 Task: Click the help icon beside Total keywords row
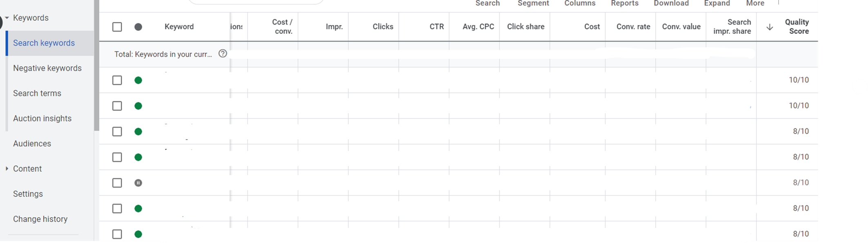223,53
